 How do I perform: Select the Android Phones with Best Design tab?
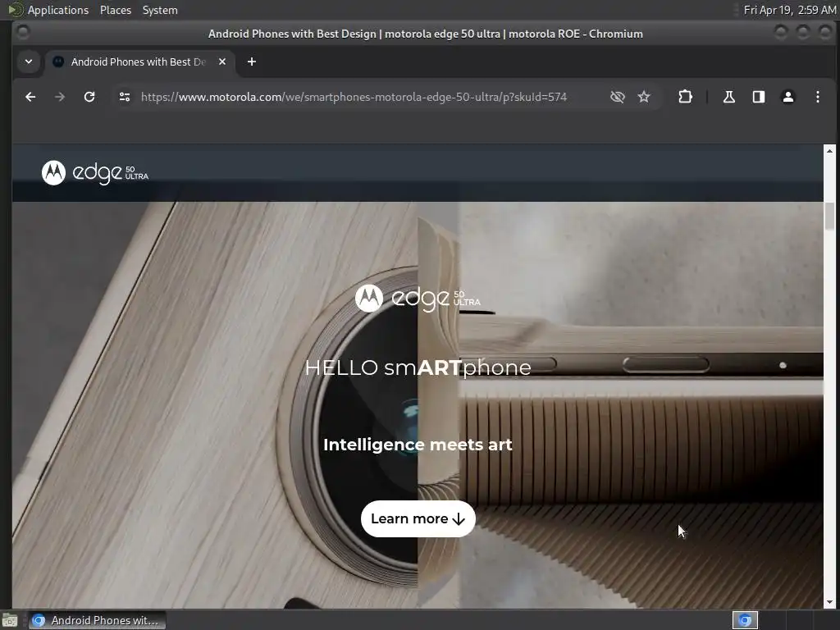click(x=139, y=62)
